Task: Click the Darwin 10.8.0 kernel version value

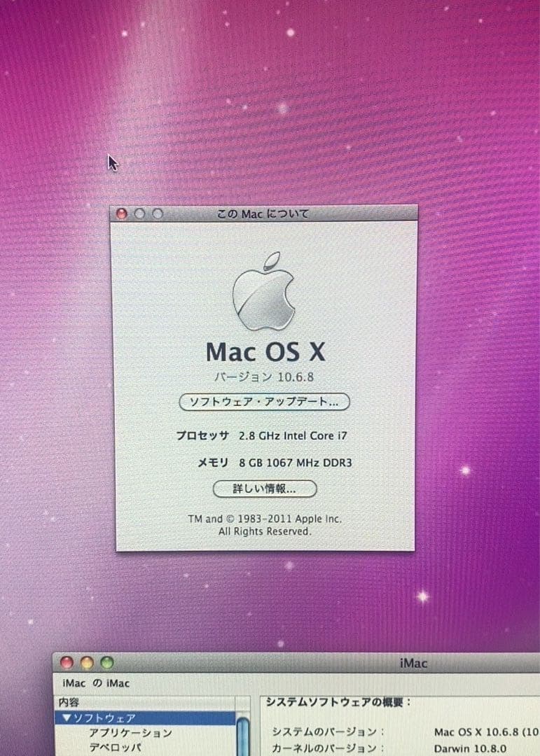Action: point(470,749)
